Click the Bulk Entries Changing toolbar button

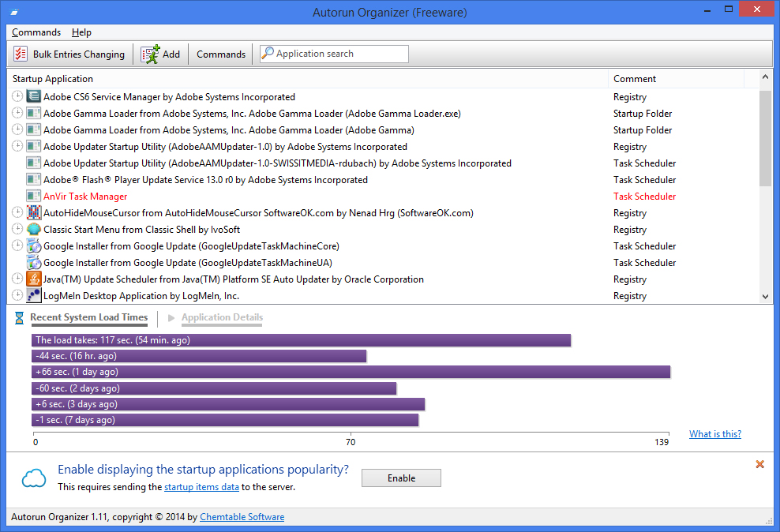tap(69, 54)
